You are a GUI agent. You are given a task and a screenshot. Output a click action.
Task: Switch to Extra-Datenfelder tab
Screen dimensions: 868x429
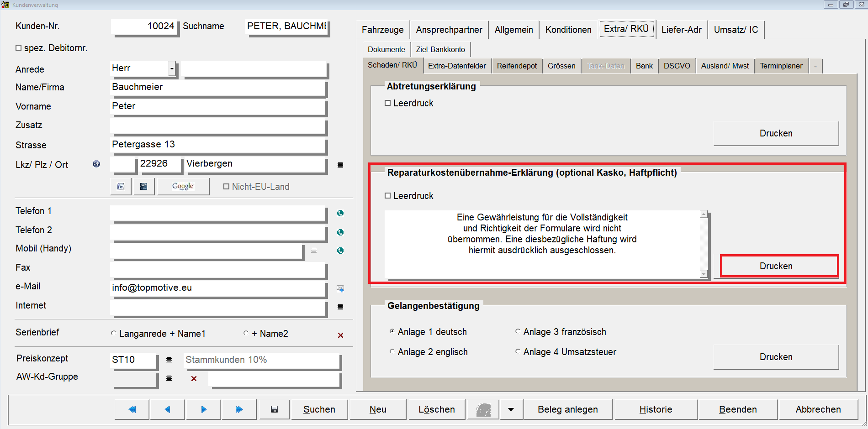[x=457, y=66]
